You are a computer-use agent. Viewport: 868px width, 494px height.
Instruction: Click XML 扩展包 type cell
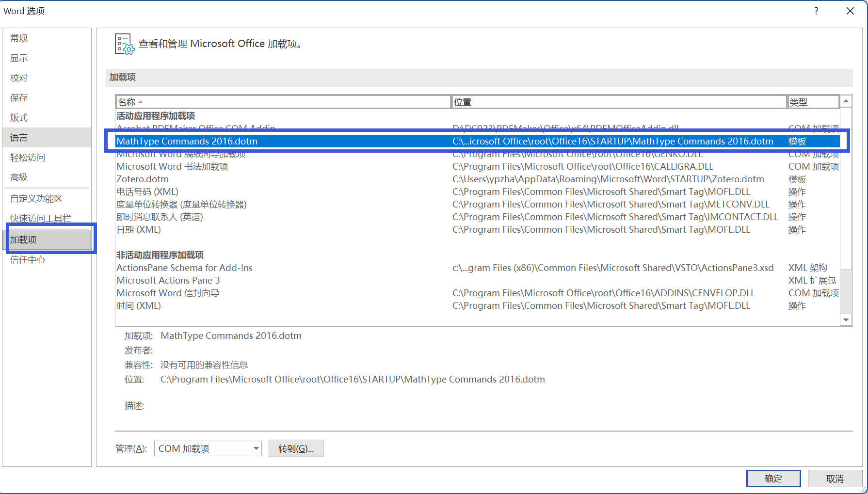pos(812,280)
